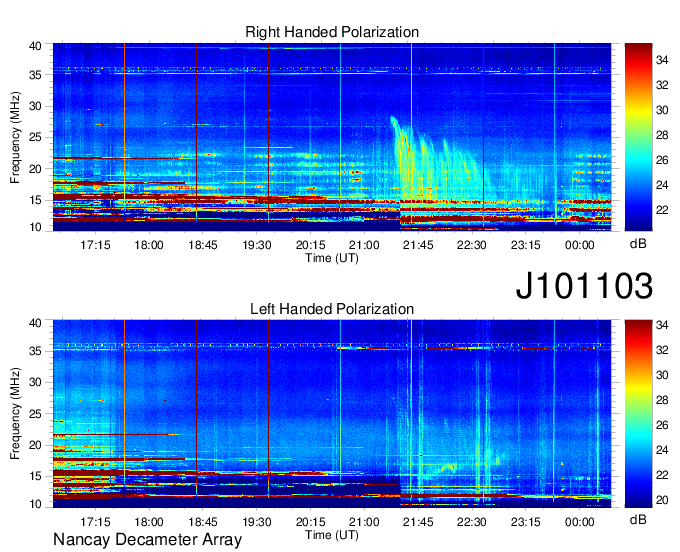Click the 20 dB value on lower colorbar

pyautogui.click(x=662, y=500)
